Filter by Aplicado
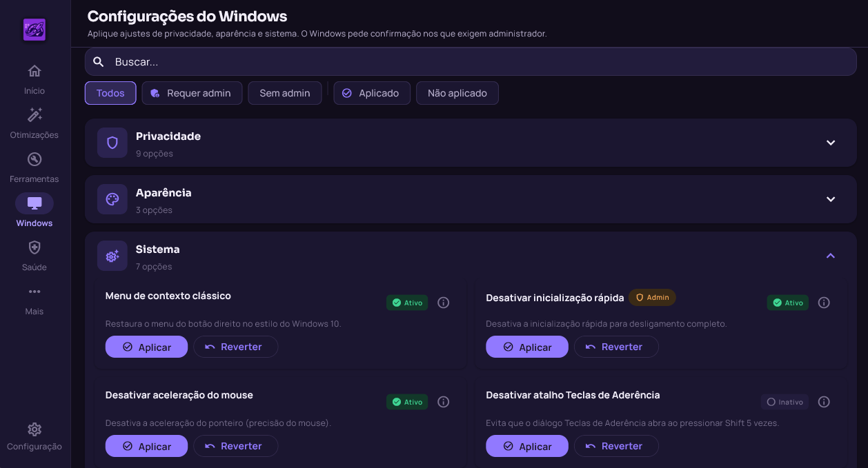 coord(372,93)
